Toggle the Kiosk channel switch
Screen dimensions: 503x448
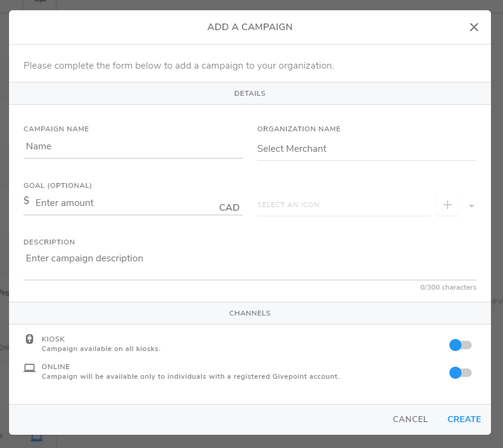[x=460, y=345]
